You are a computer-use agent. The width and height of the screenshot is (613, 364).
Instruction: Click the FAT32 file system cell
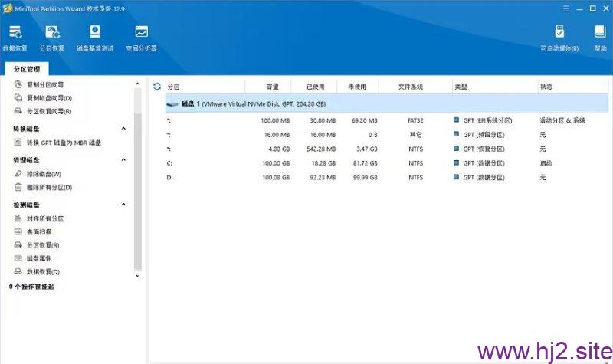pos(415,120)
